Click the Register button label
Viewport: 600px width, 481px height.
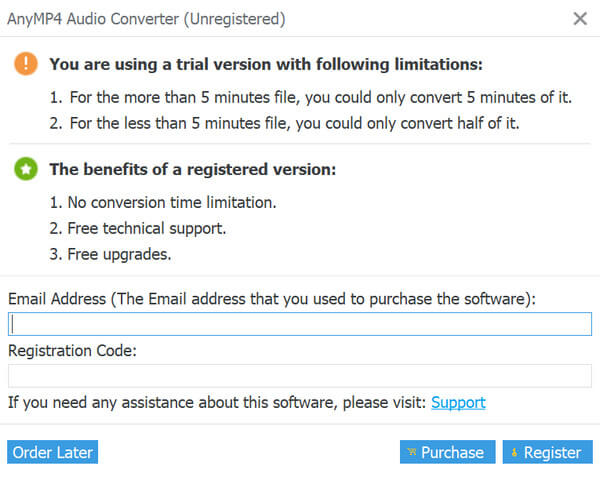pyautogui.click(x=552, y=453)
